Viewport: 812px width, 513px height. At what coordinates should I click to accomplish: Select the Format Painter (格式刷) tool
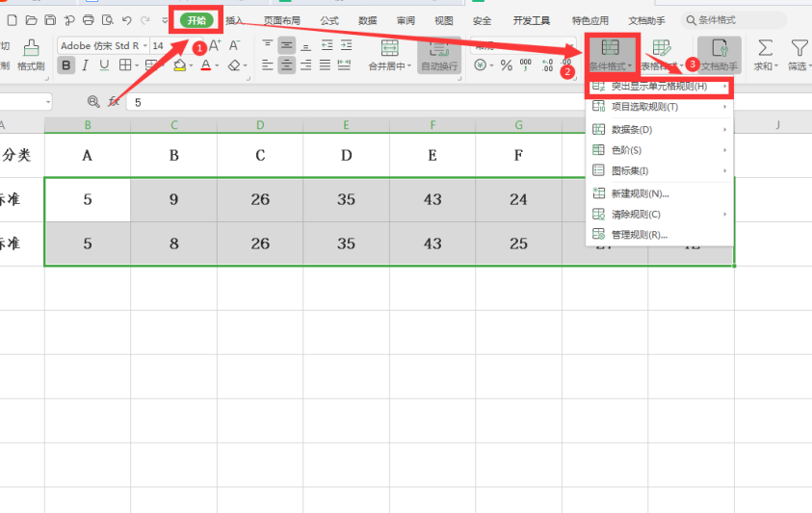point(31,55)
